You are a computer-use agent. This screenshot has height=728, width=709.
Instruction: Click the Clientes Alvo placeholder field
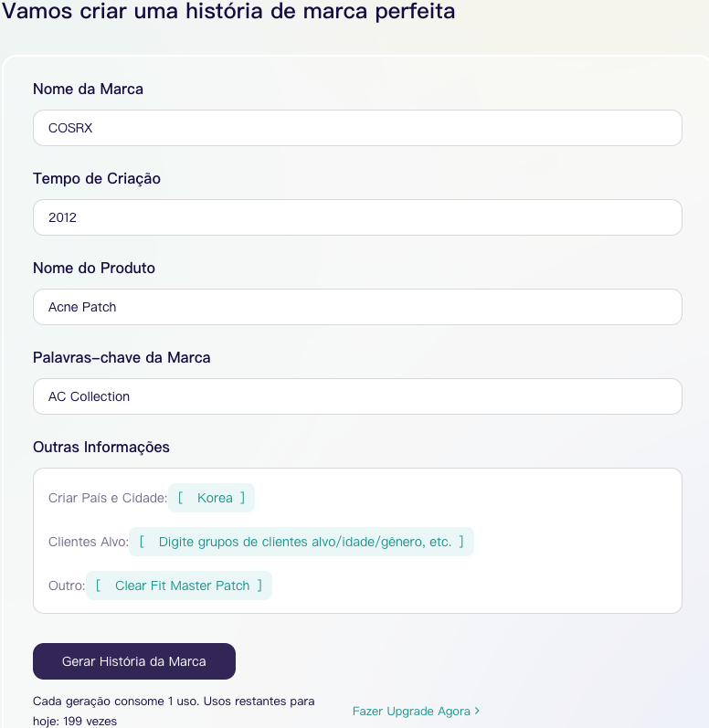pyautogui.click(x=304, y=542)
